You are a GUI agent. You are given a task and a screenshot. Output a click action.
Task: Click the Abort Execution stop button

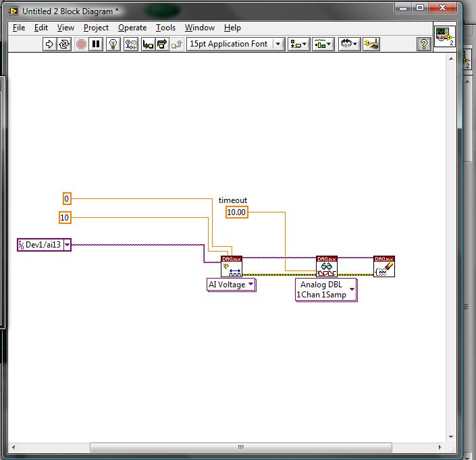pos(81,45)
